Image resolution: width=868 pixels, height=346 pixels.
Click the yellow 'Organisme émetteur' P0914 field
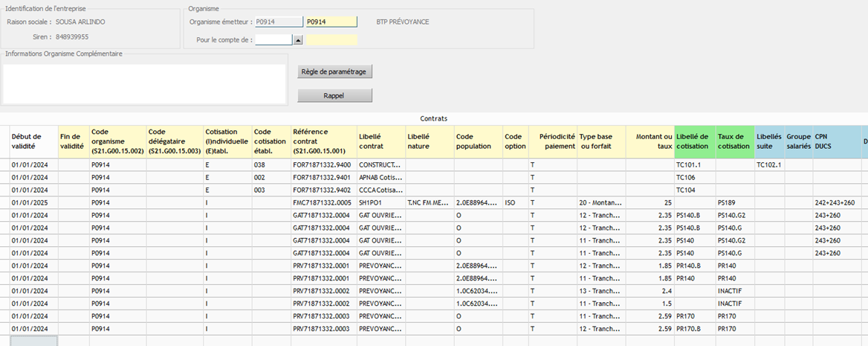331,22
